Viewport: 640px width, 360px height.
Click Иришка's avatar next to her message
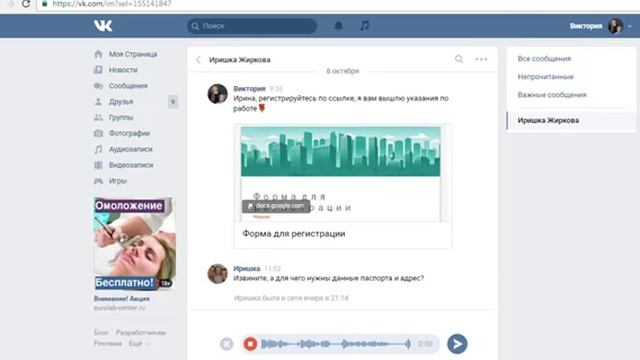coord(218,273)
